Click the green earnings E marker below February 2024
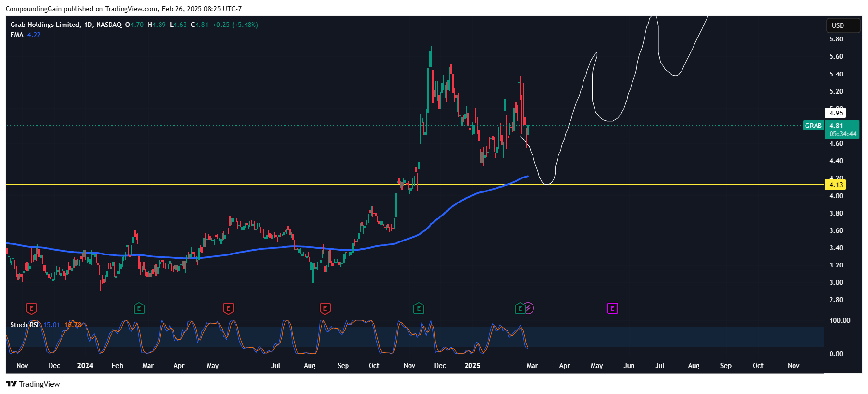Viewport: 868px width, 394px height. 139,308
